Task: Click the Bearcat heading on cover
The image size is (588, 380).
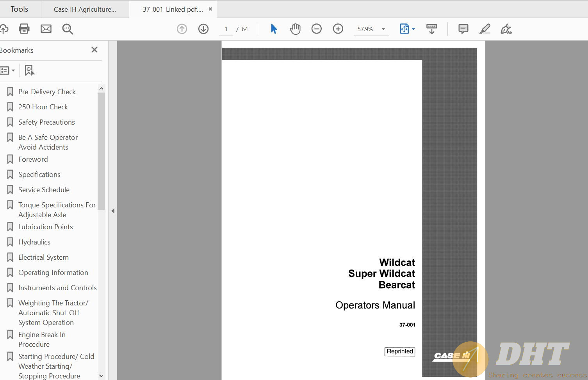Action: (397, 285)
